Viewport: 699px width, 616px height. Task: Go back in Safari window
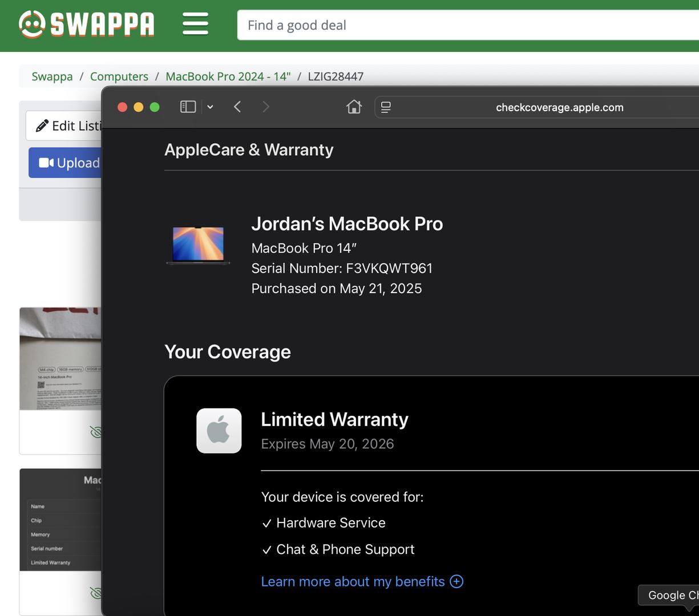[237, 107]
